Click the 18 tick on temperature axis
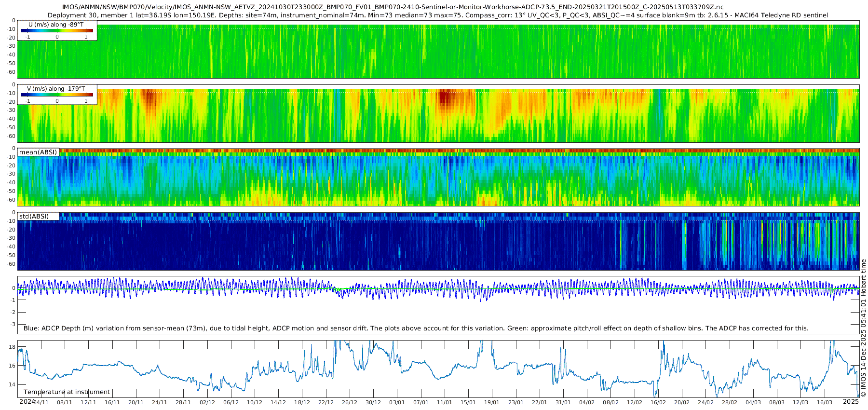The image size is (868, 410). [x=13, y=347]
